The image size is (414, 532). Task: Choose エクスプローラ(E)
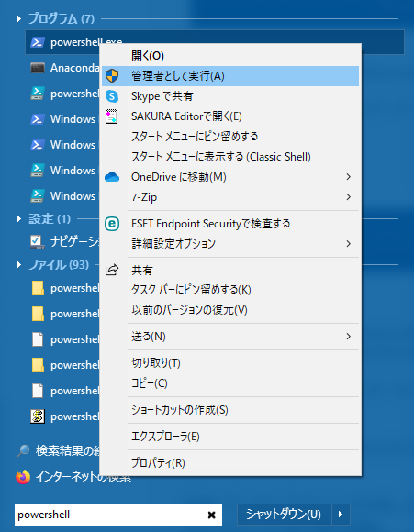(x=230, y=437)
